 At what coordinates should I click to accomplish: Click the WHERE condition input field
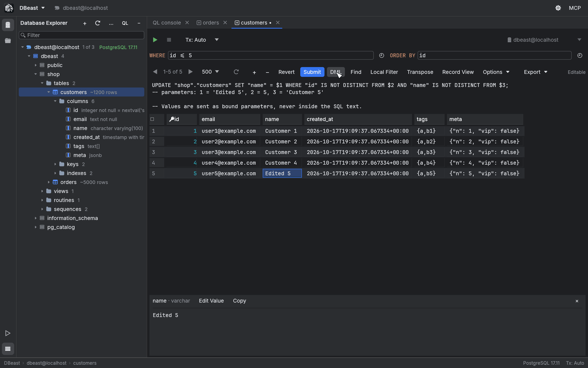271,55
